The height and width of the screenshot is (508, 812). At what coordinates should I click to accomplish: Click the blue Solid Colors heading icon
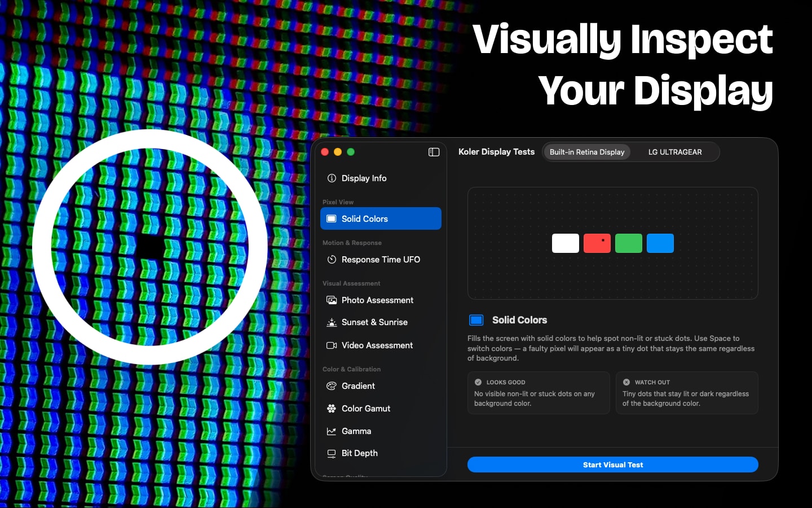(x=476, y=319)
